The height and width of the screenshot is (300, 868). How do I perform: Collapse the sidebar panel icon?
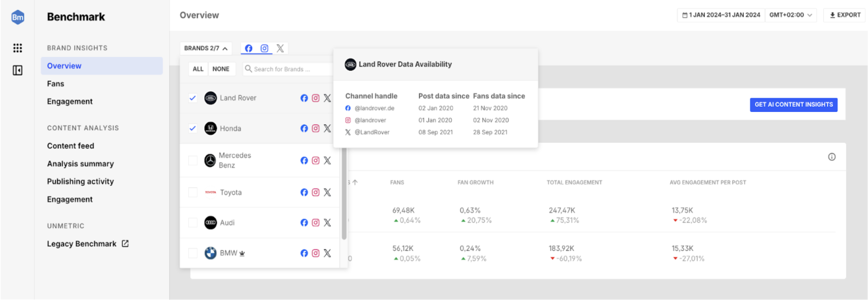18,70
